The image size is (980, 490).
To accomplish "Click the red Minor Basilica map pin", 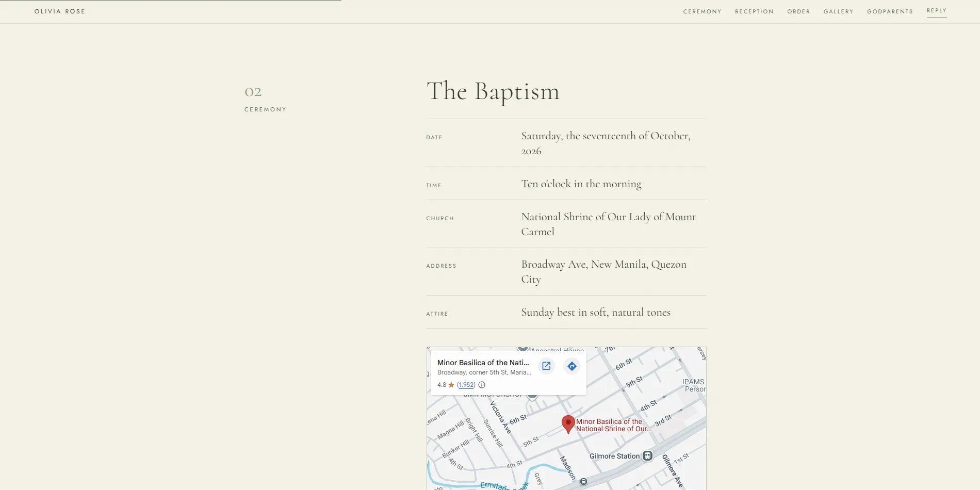I will click(568, 424).
